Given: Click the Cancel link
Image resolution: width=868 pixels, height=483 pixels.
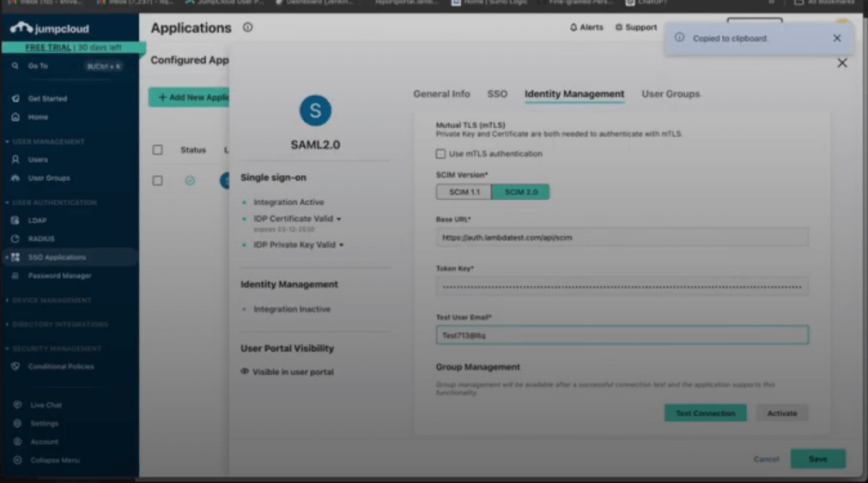Looking at the screenshot, I should [x=766, y=459].
